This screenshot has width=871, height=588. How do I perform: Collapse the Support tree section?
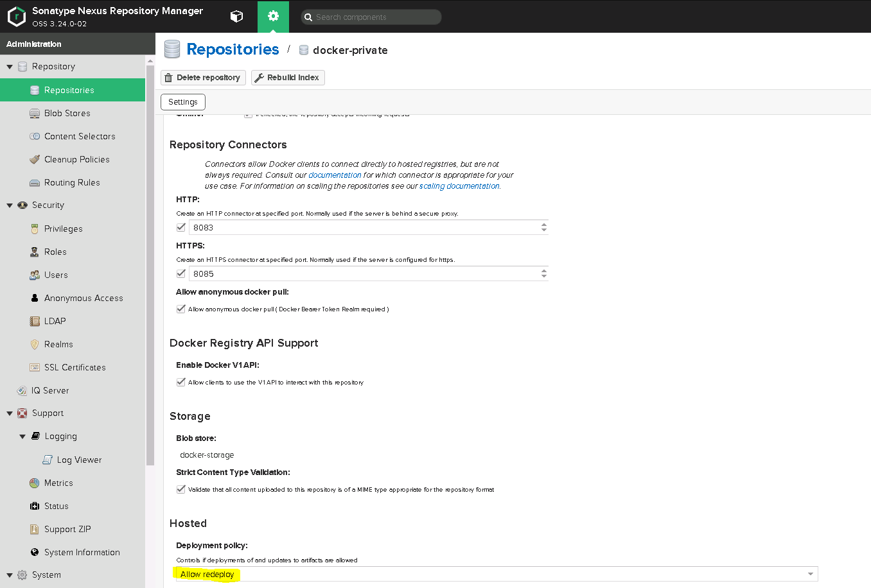click(x=10, y=413)
